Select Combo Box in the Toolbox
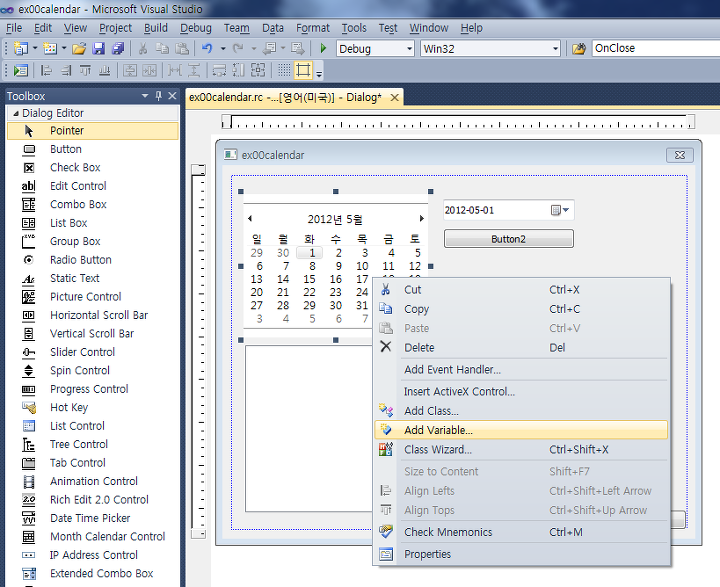This screenshot has height=587, width=720. 93,204
